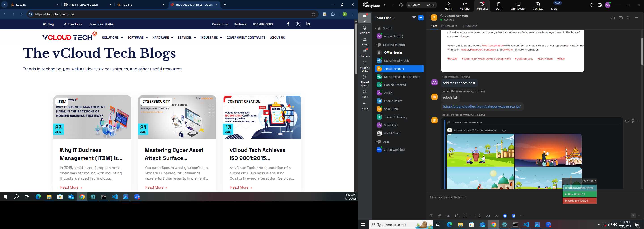Search within the Junaid Rehman chat
Viewport: 644px width, 229px height.
coord(628,18)
